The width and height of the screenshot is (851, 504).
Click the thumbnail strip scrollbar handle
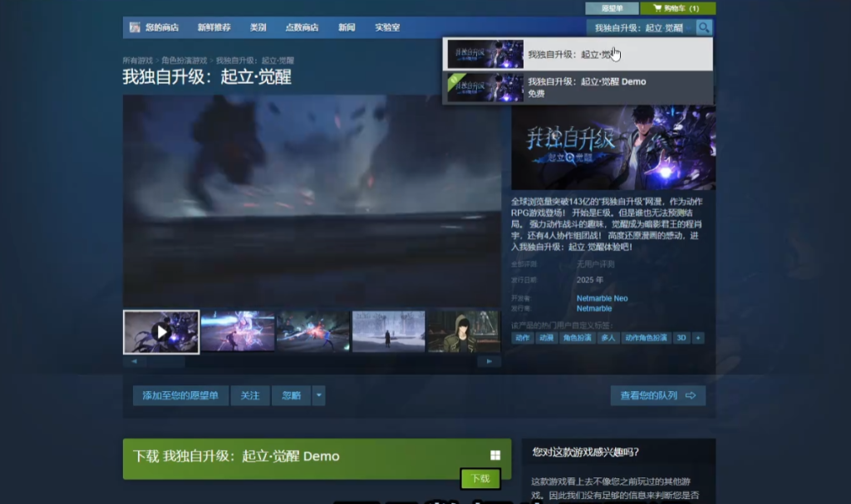coord(165,361)
